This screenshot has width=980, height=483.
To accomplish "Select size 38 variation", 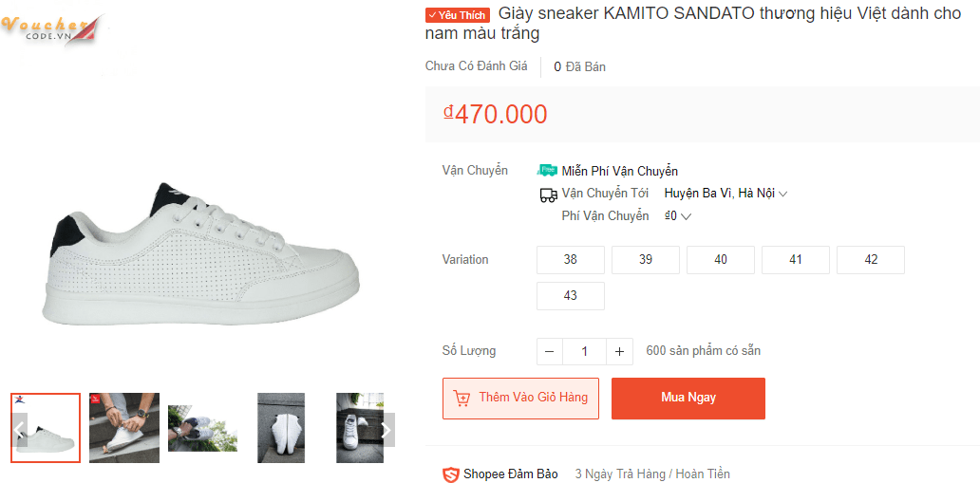I will coord(571,260).
